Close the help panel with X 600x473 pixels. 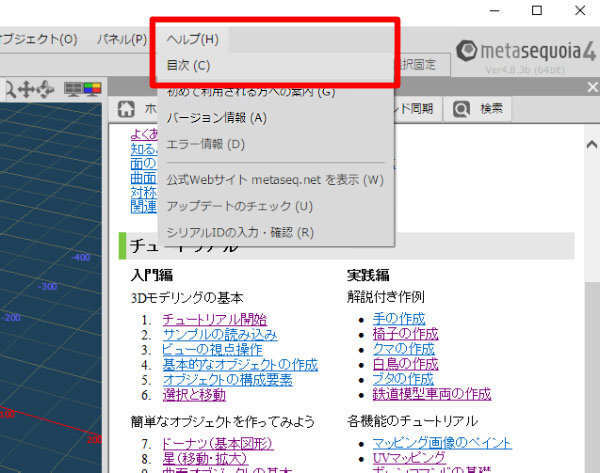click(x=591, y=88)
